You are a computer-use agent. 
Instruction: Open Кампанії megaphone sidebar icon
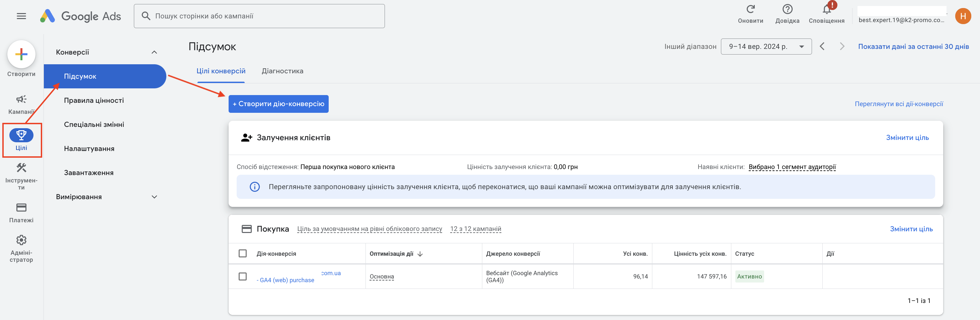[x=21, y=99]
